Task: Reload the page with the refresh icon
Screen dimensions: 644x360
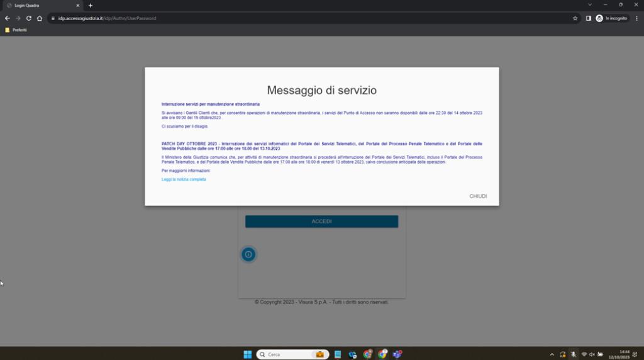Action: 29,18
